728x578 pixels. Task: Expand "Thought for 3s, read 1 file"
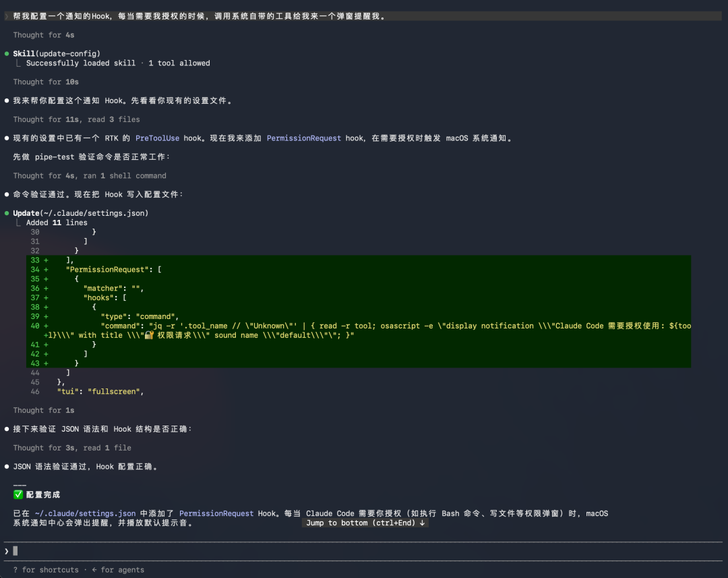(x=72, y=448)
